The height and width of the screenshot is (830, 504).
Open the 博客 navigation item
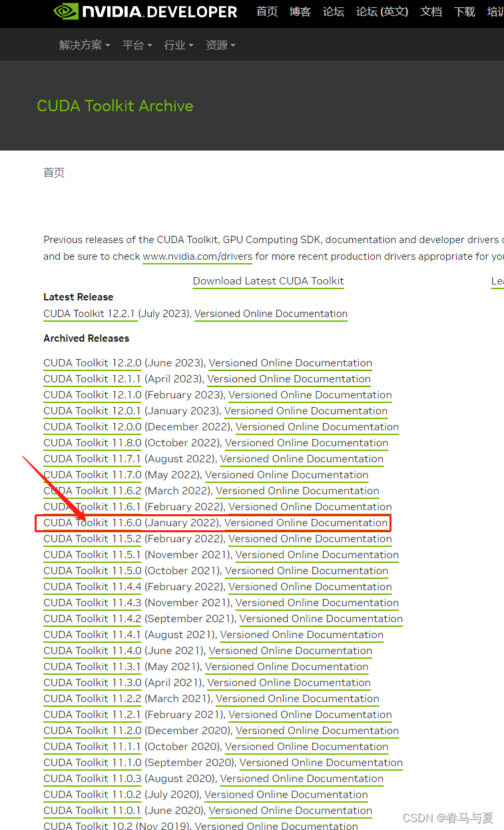click(300, 12)
